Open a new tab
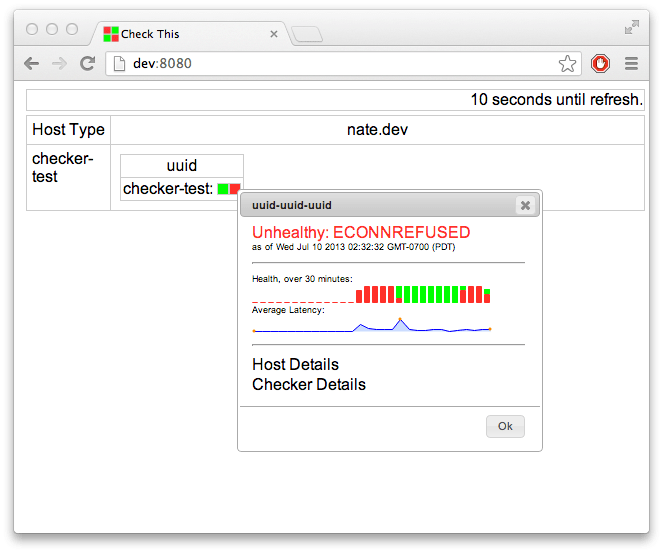663x553 pixels. tap(307, 34)
